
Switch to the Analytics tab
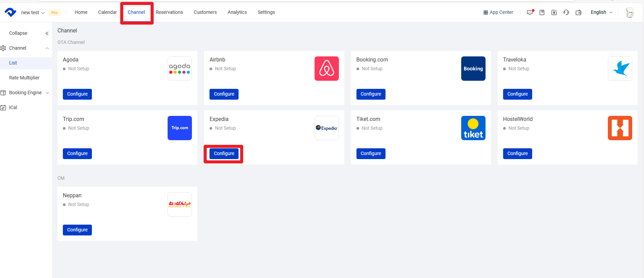[x=237, y=12]
